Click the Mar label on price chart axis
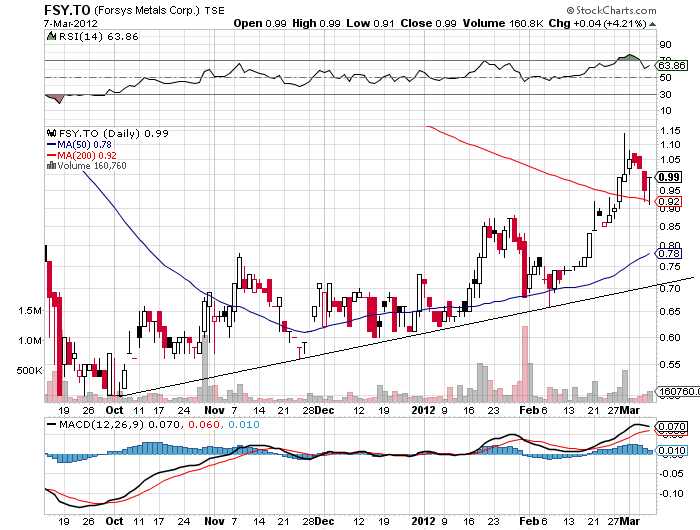This screenshot has width=700, height=530. (631, 410)
